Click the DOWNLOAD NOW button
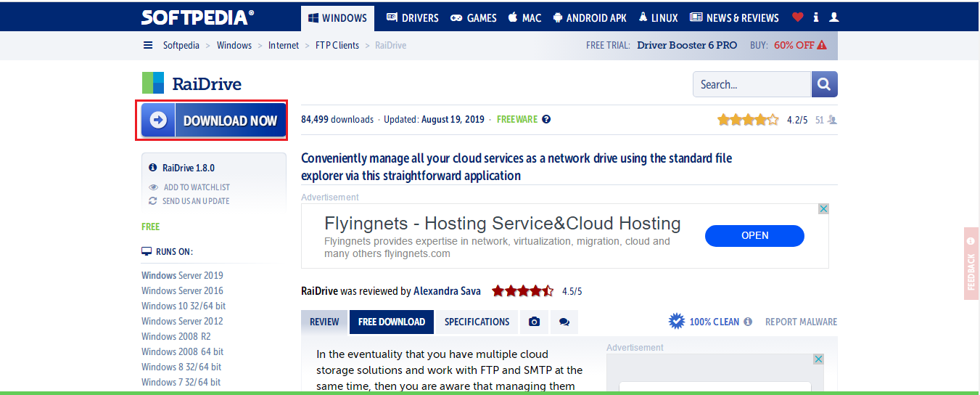 tap(213, 121)
